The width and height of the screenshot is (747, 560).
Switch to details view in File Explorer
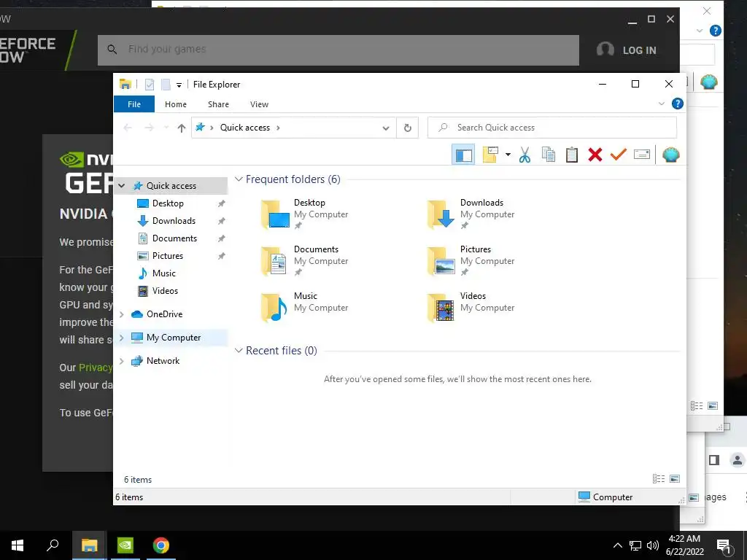659,479
